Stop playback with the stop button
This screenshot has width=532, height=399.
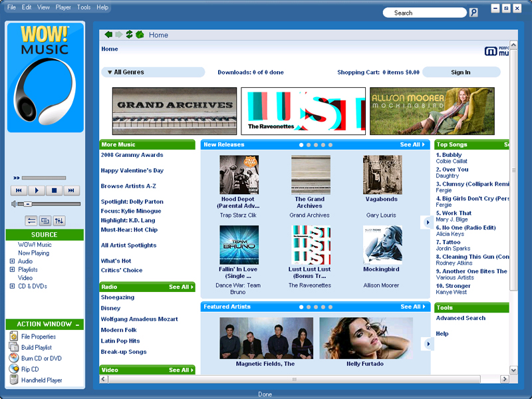(54, 191)
